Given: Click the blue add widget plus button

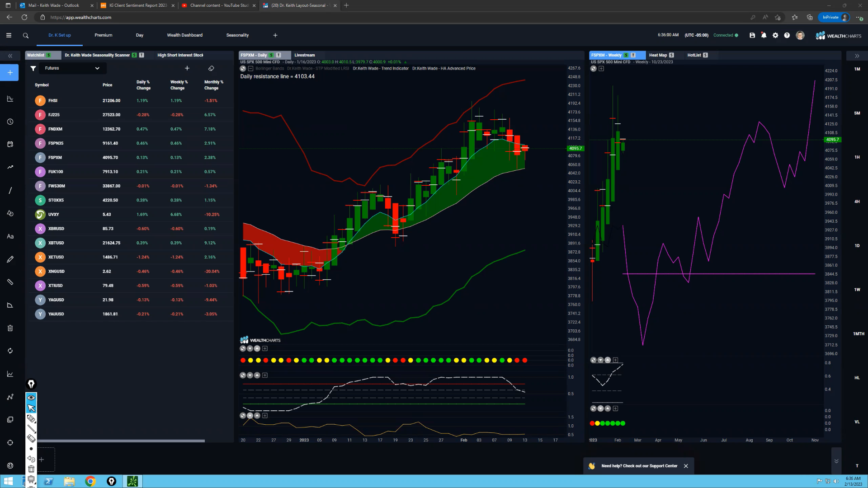Looking at the screenshot, I should (x=10, y=73).
